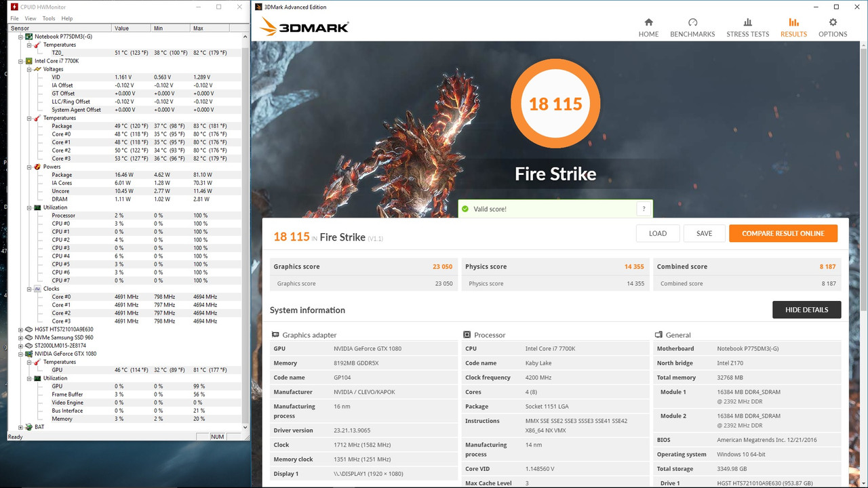
Task: Open STRESS TESTS in 3DMark navigation
Action: (x=747, y=27)
